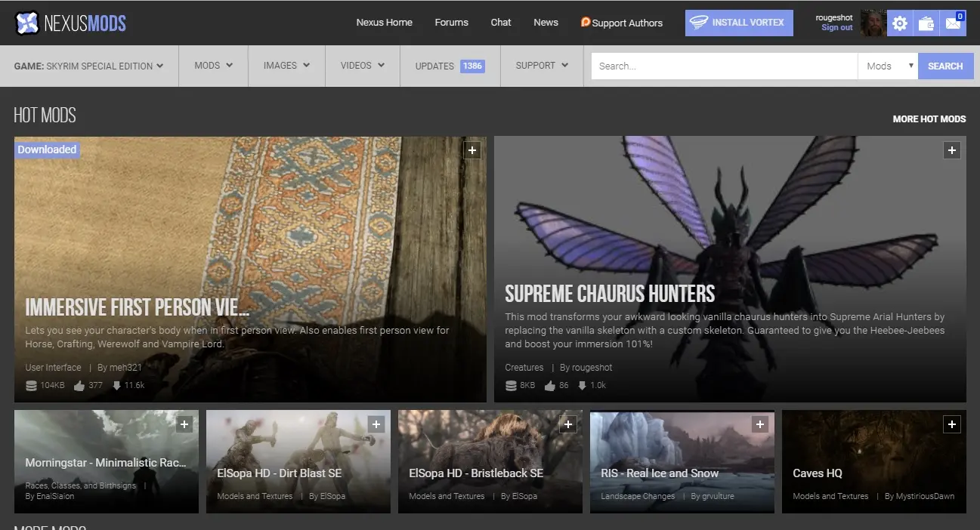Click the description starting "This mod transforms your awkward"
Image resolution: width=980 pixels, height=530 pixels.
(725, 331)
